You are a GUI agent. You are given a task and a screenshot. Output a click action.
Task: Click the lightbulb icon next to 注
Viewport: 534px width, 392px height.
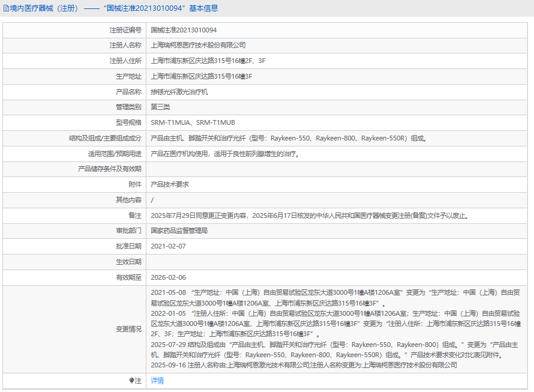[131, 381]
